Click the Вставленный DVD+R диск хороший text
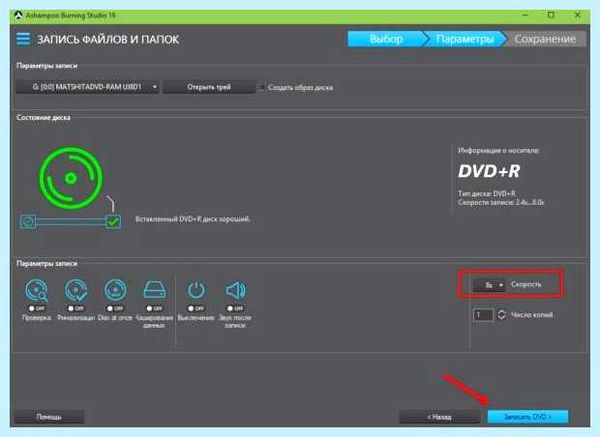This screenshot has height=437, width=600. (x=193, y=219)
